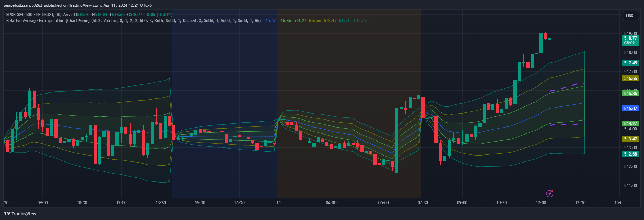Click 517.45 value in indicator legend
This screenshot has width=644, height=220.
(345, 21)
